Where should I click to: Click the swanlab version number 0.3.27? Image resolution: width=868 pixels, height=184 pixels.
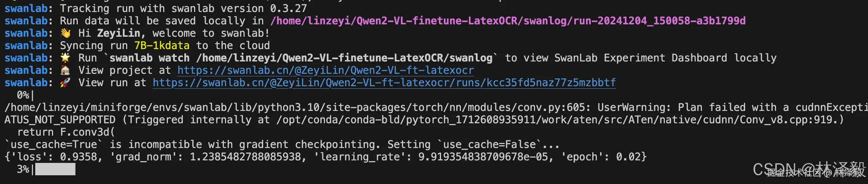click(289, 8)
